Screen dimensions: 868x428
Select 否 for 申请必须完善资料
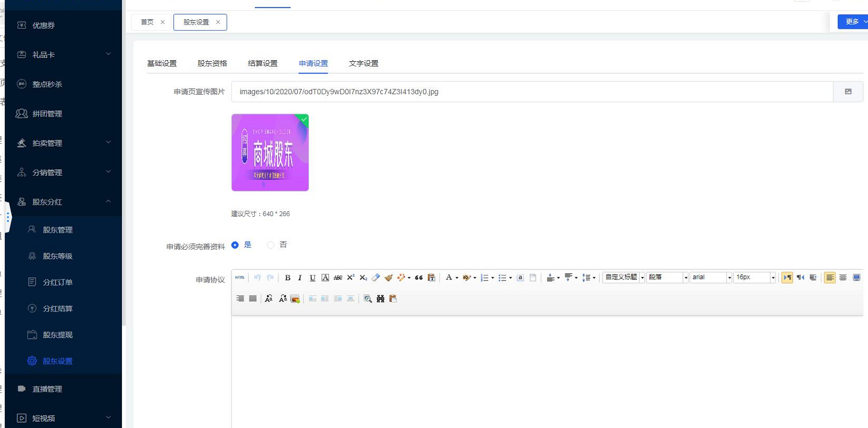[x=271, y=245]
